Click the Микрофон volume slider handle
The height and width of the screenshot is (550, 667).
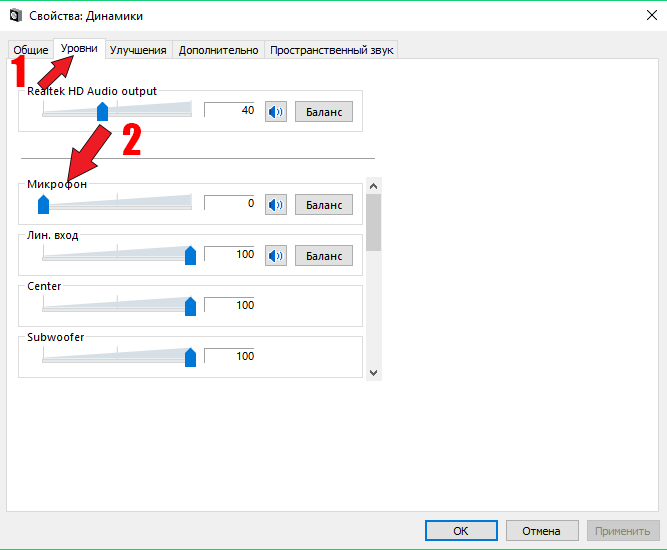tap(43, 205)
